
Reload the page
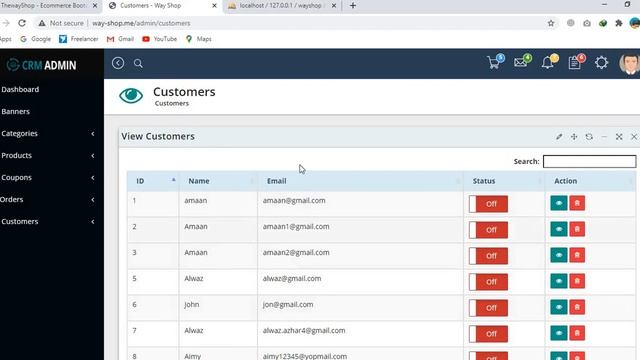click(22, 23)
